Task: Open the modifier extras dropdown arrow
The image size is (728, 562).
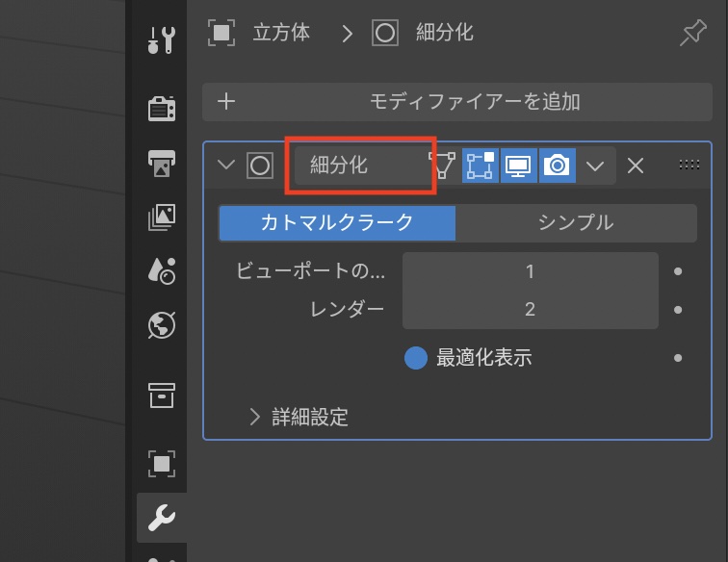Action: click(595, 166)
